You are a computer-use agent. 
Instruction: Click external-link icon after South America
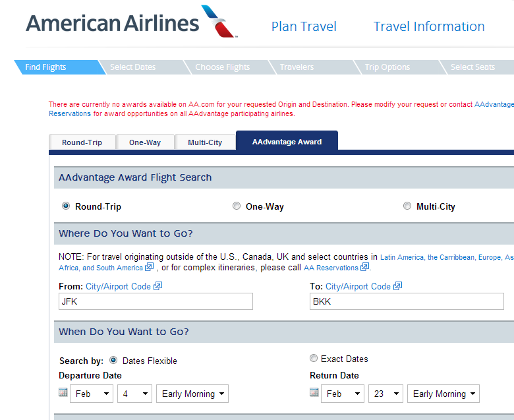(x=149, y=267)
